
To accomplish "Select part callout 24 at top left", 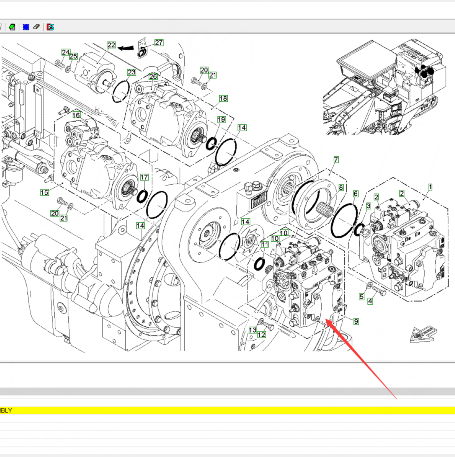I will point(65,53).
